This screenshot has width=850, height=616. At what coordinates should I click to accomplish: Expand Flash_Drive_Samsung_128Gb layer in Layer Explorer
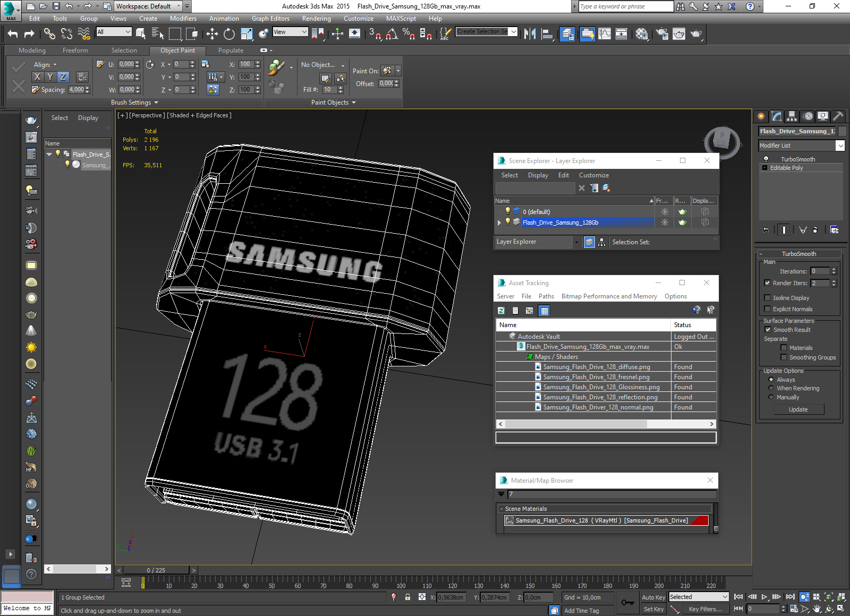pyautogui.click(x=499, y=223)
